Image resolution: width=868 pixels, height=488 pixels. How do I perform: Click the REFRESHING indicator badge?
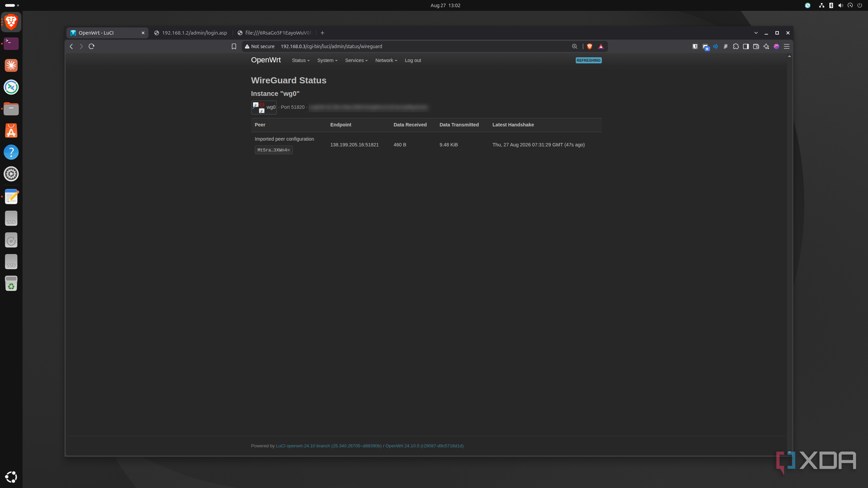coord(589,60)
